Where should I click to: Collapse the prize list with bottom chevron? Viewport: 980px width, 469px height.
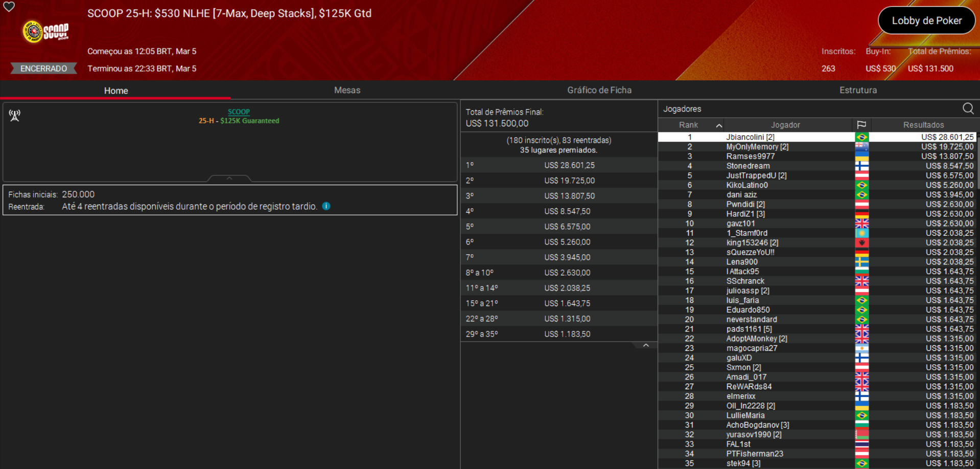646,345
